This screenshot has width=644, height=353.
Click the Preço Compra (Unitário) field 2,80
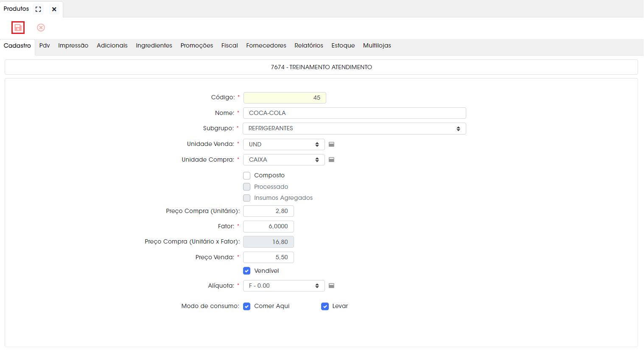pos(269,211)
